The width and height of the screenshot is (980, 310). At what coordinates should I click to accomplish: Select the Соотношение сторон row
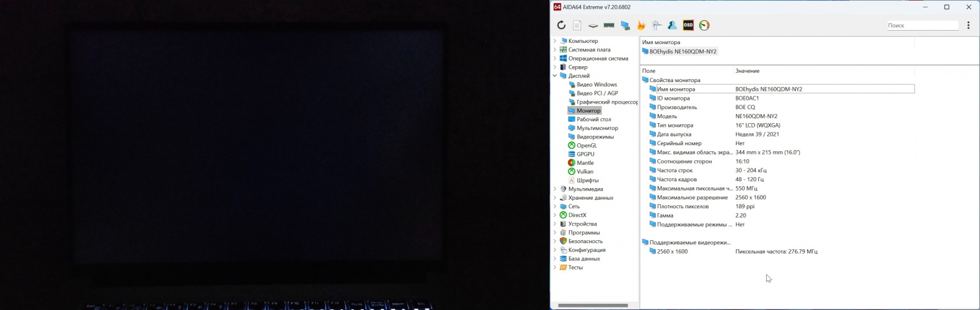click(782, 161)
